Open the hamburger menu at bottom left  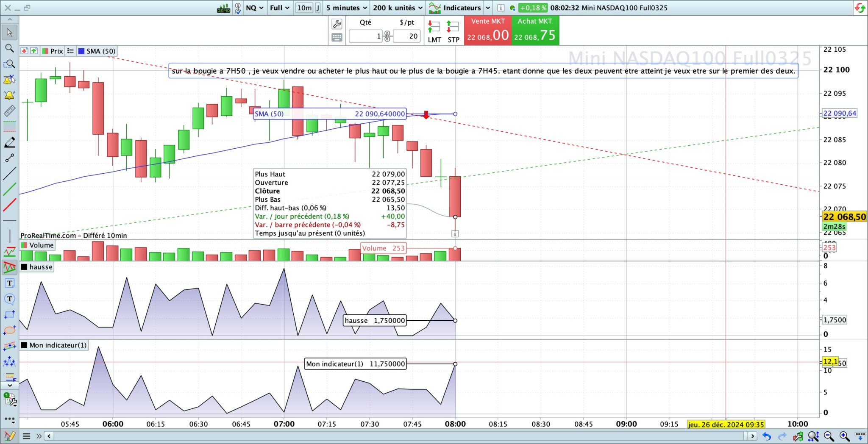[26, 436]
